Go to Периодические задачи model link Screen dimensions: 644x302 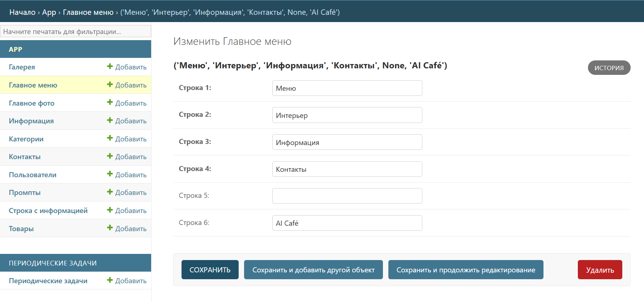point(48,281)
